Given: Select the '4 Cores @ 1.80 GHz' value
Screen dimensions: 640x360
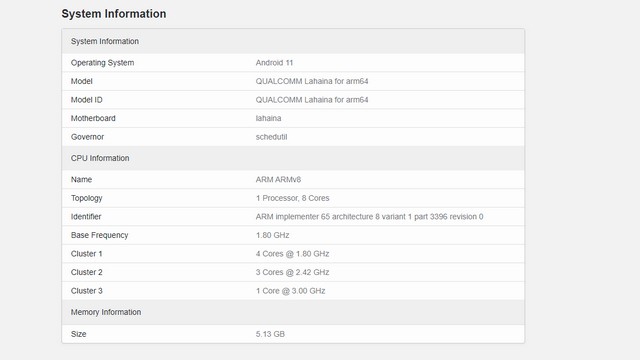Looking at the screenshot, I should (x=292, y=254).
